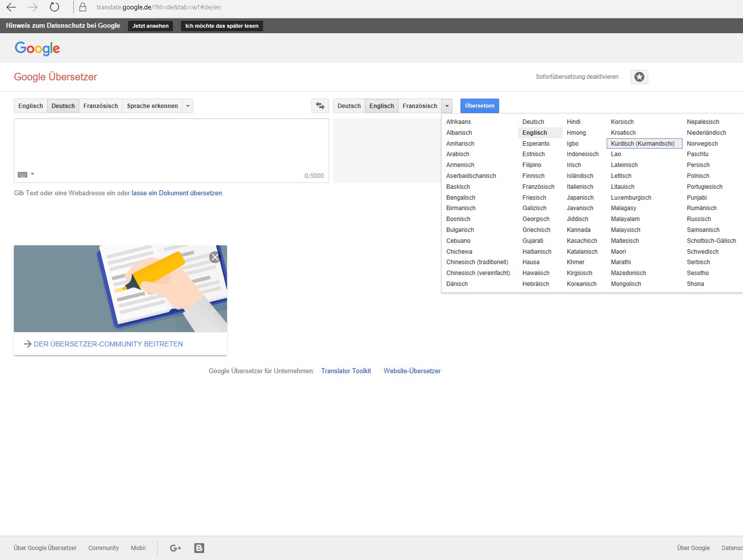Select source language Französisch tab
This screenshot has height=560, width=743.
[101, 106]
